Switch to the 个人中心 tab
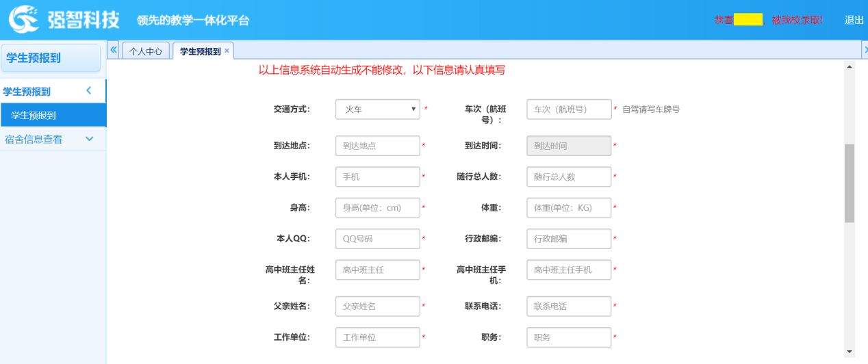868x364 pixels. pyautogui.click(x=146, y=51)
